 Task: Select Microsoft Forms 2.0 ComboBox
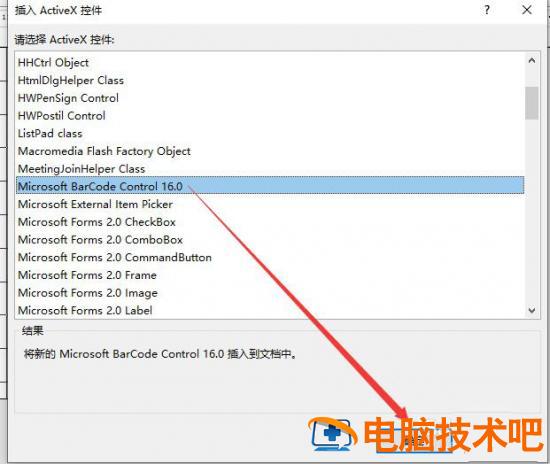[270, 240]
